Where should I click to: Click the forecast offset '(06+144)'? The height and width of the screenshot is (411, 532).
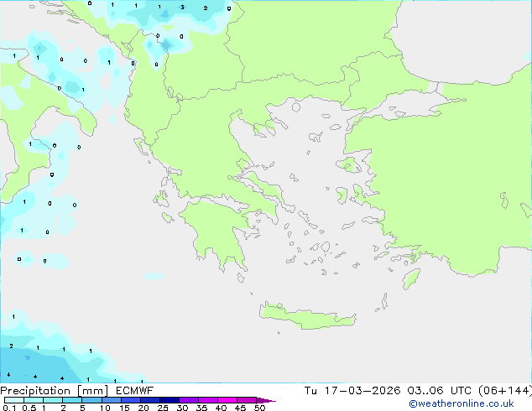(x=505, y=391)
